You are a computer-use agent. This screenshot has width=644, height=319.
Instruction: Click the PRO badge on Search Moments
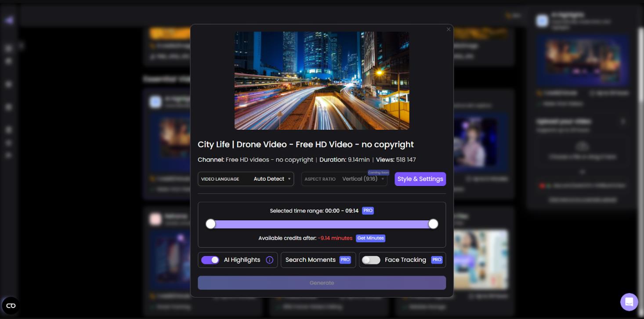point(345,260)
